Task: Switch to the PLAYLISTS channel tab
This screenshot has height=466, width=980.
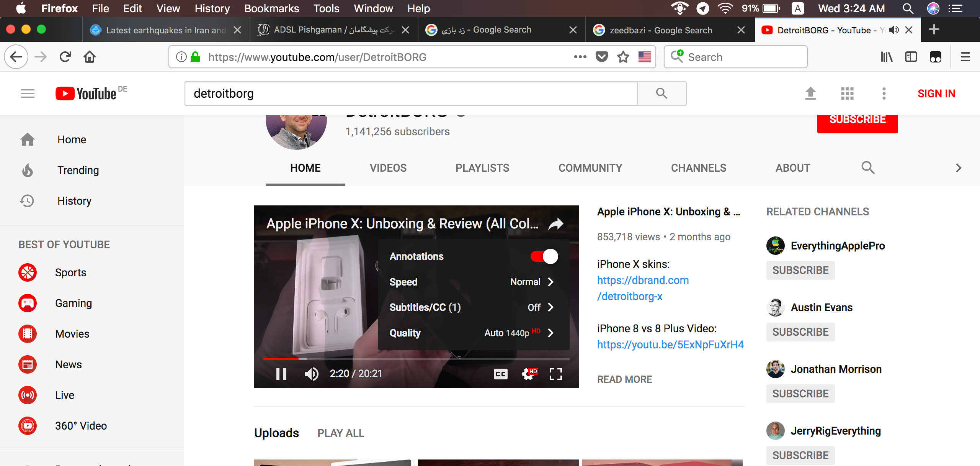Action: [x=482, y=168]
